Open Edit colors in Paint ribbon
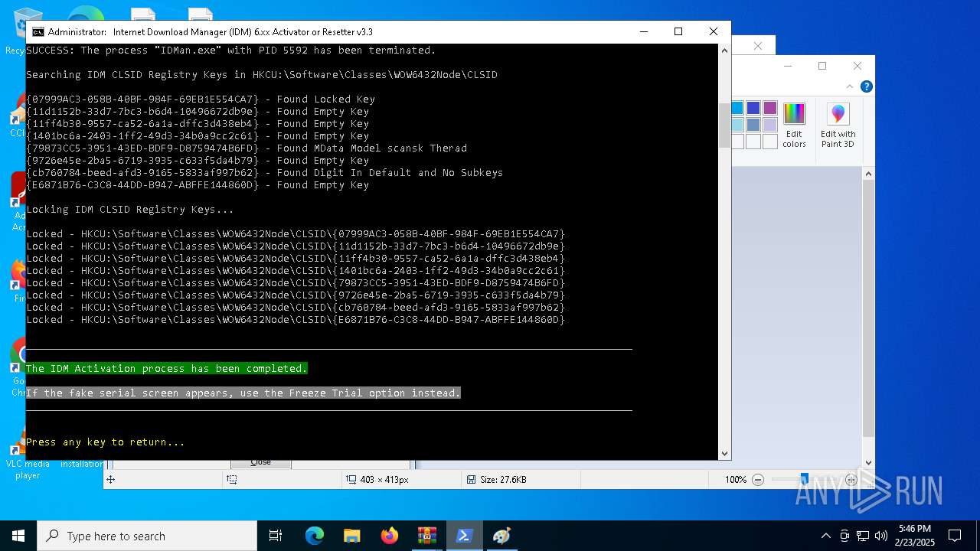The height and width of the screenshot is (551, 980). (794, 126)
